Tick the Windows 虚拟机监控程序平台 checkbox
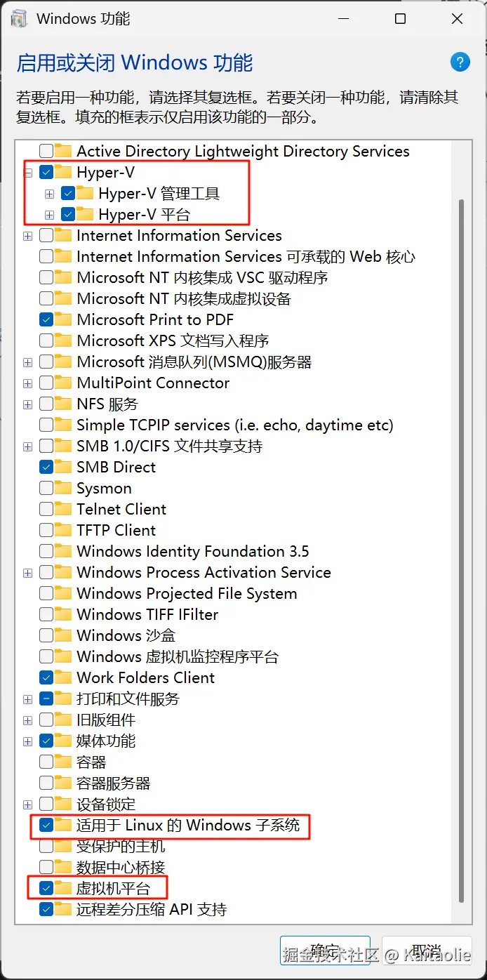Image resolution: width=487 pixels, height=980 pixels. [x=46, y=656]
